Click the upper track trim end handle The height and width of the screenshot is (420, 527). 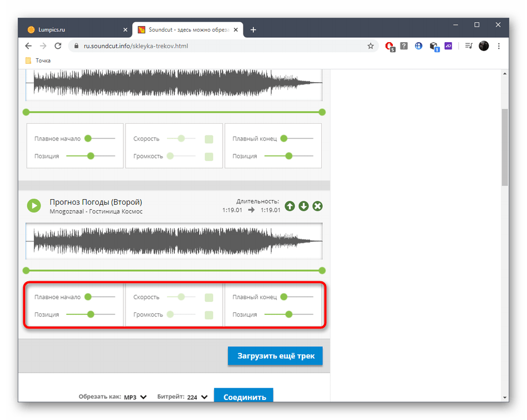coord(322,112)
